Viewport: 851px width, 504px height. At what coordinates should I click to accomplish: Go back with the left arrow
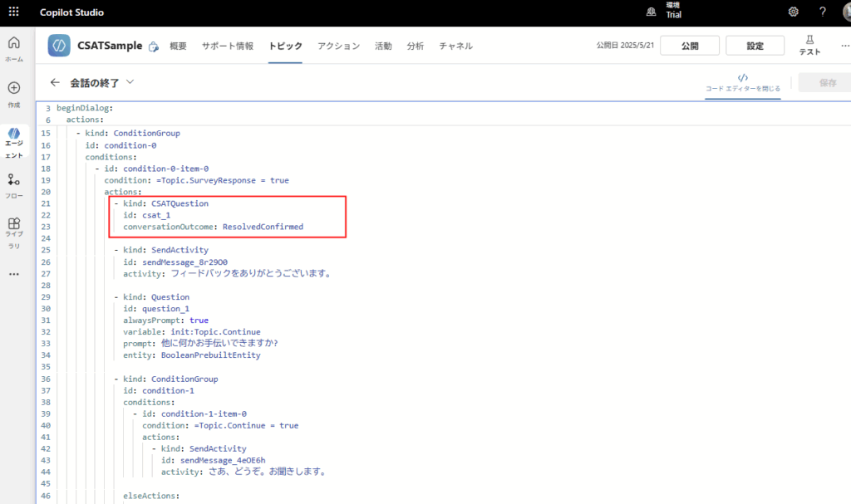55,82
